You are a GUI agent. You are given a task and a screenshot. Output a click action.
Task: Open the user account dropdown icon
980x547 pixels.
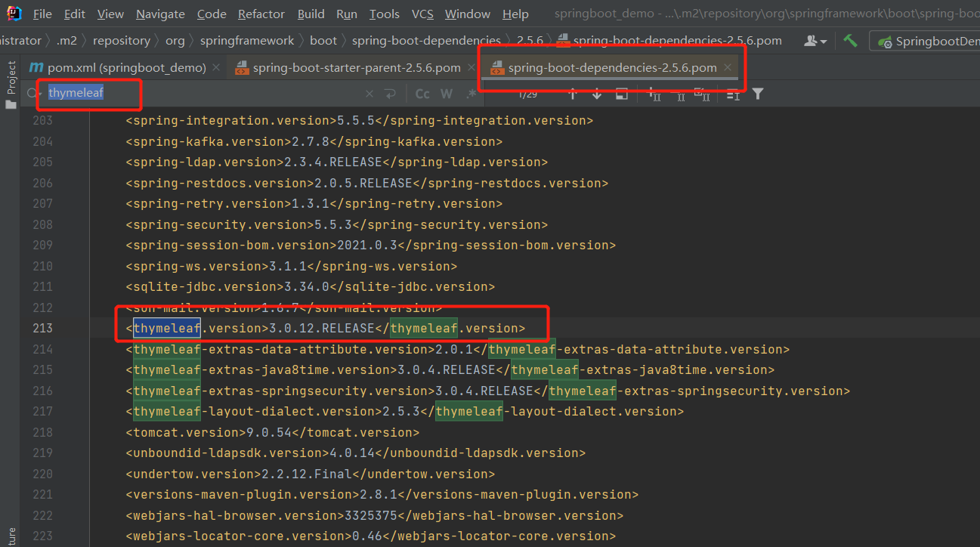[815, 41]
